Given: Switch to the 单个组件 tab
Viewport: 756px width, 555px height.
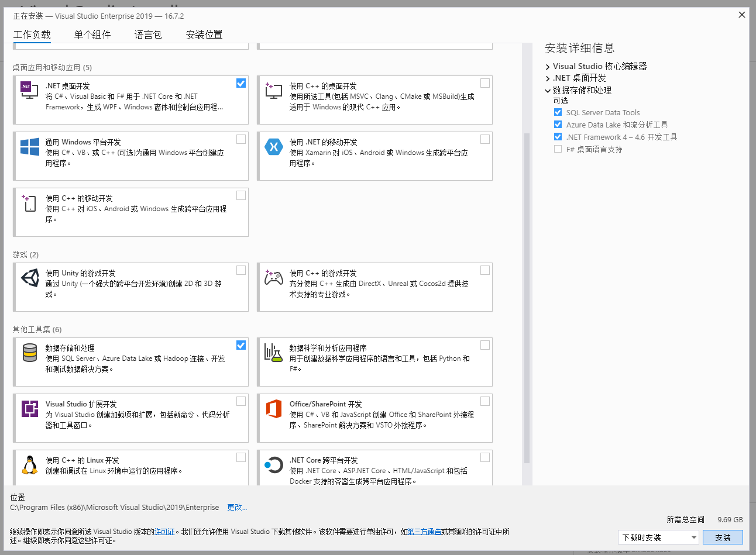Looking at the screenshot, I should coord(92,35).
